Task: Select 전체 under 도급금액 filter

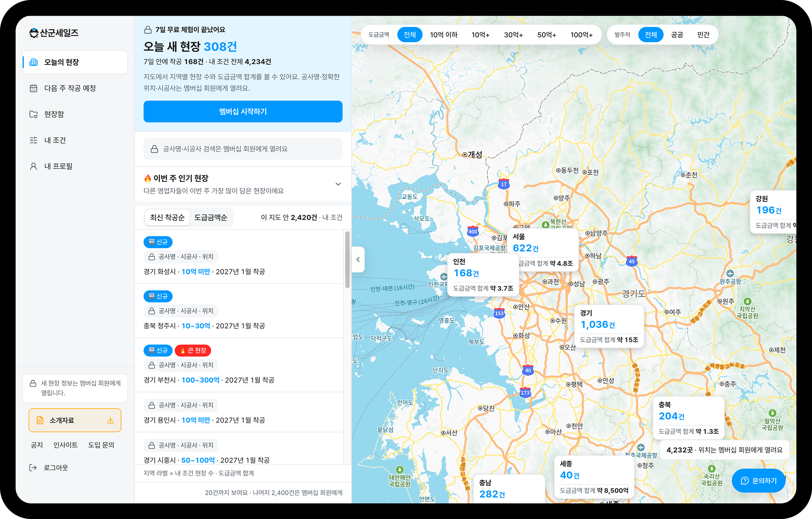Action: (x=410, y=35)
